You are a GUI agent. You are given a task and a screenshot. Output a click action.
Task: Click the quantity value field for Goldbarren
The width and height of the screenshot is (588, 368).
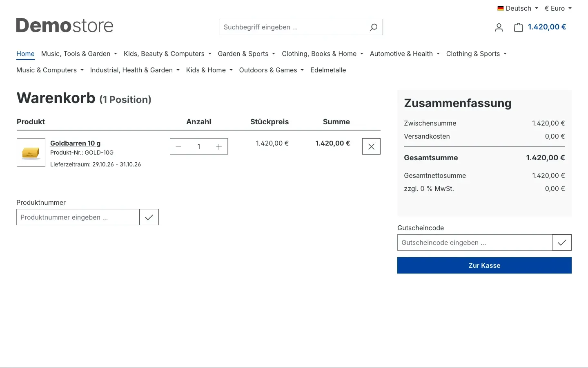coord(199,147)
